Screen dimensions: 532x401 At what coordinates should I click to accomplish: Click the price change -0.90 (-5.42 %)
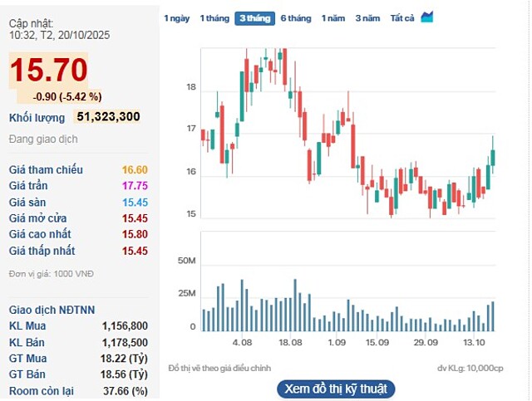pos(68,95)
